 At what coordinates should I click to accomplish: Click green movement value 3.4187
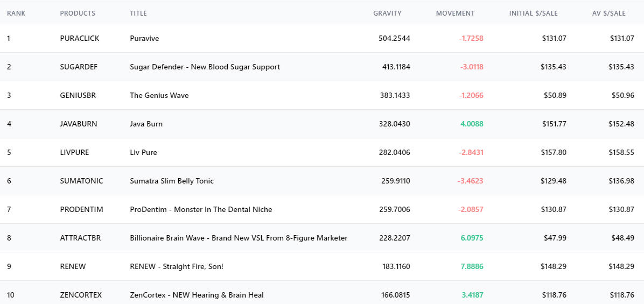[x=473, y=295]
